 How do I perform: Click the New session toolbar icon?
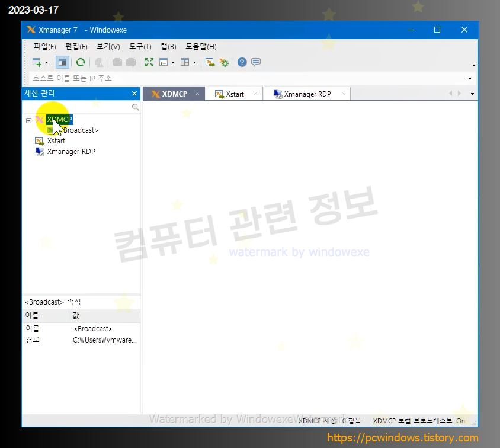coord(37,62)
